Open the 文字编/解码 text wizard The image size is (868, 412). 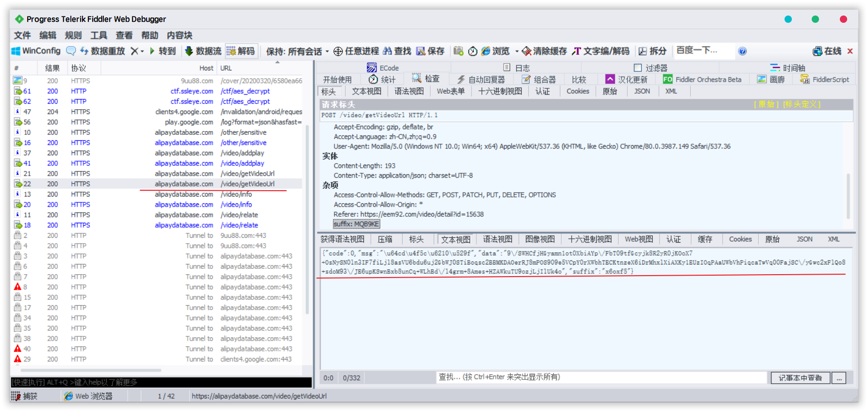[600, 51]
